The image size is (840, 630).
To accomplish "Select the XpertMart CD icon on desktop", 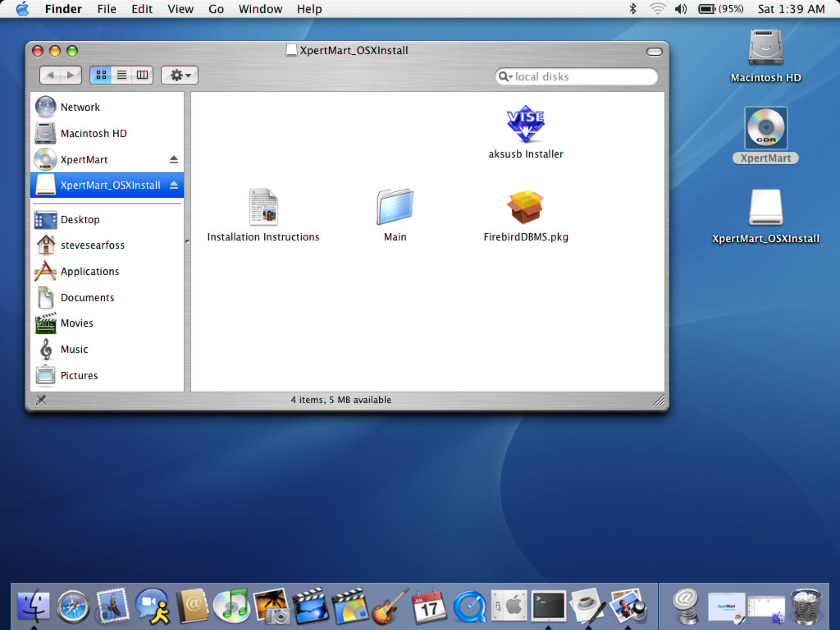I will 765,128.
